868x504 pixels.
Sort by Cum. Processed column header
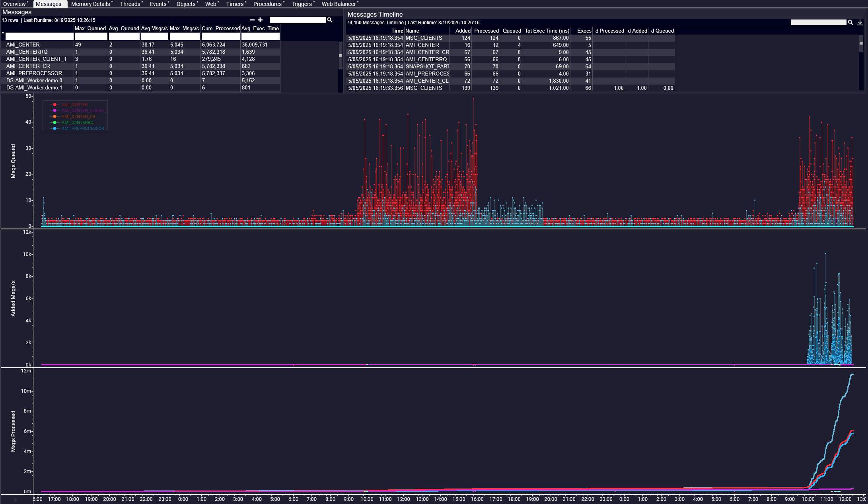click(x=220, y=29)
